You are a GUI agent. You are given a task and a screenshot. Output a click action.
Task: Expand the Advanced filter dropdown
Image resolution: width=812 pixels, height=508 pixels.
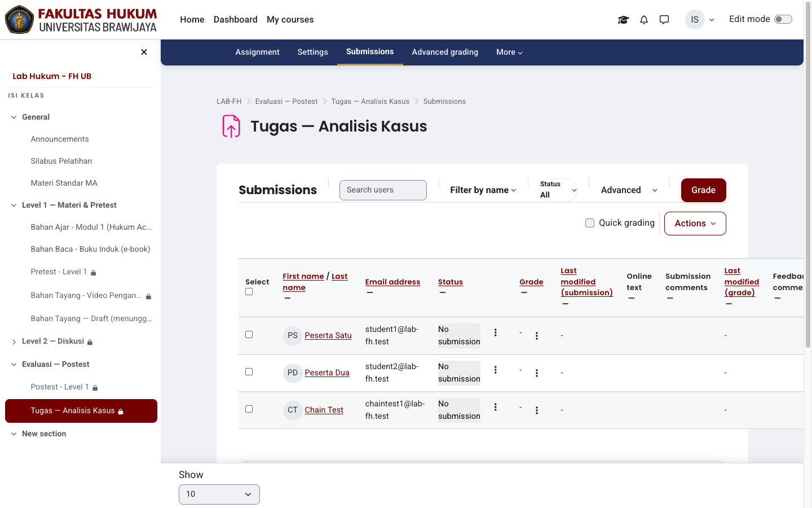[629, 190]
